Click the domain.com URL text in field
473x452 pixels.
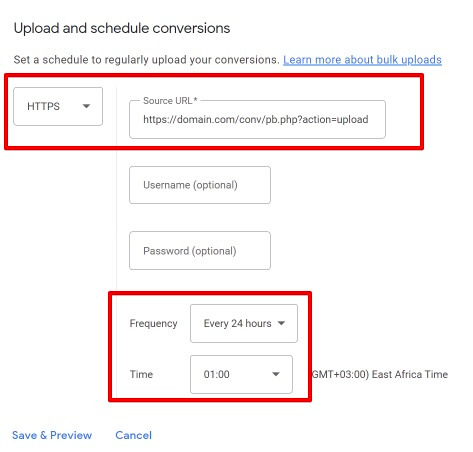(256, 119)
